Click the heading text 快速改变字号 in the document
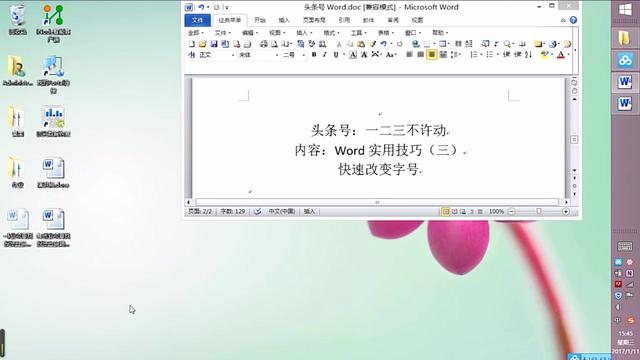The height and width of the screenshot is (360, 640). point(378,169)
